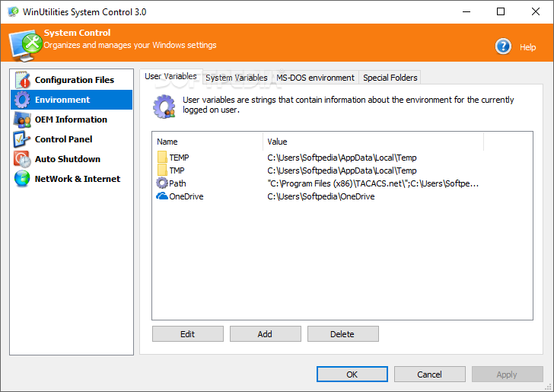Image resolution: width=554 pixels, height=392 pixels.
Task: Open the Help link
Action: [x=527, y=47]
